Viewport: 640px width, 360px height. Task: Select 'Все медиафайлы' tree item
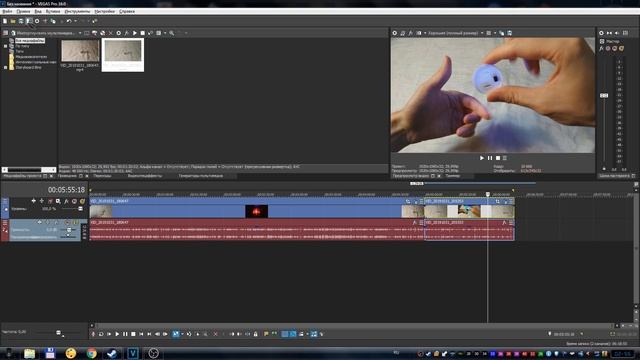point(30,41)
